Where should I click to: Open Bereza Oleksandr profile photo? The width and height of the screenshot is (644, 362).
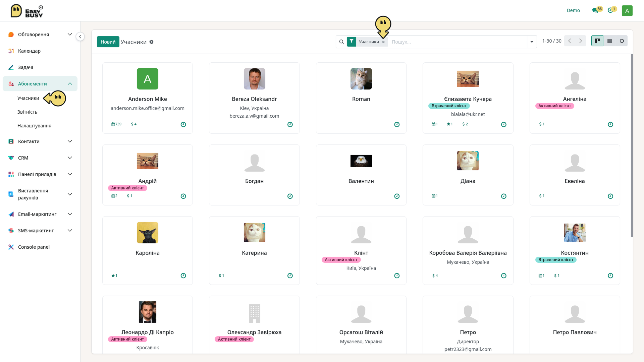[x=254, y=79]
